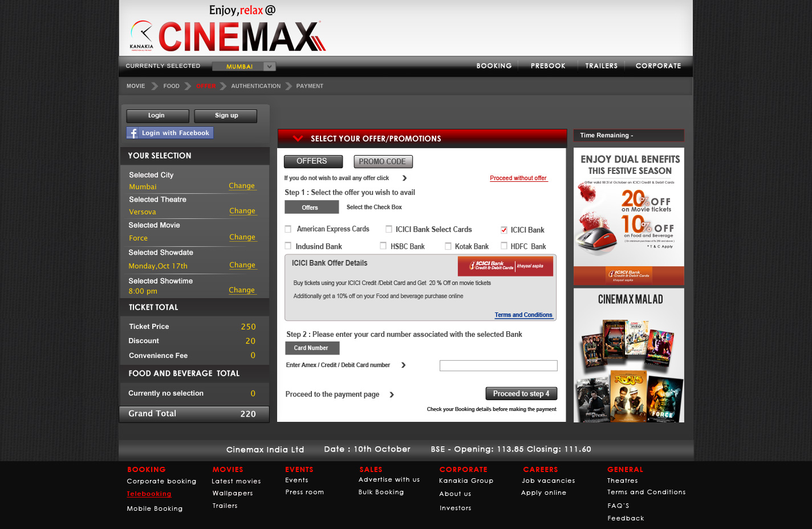Viewport: 812px width, 529px height.
Task: Click the Grand Total 220 row
Action: (x=194, y=414)
